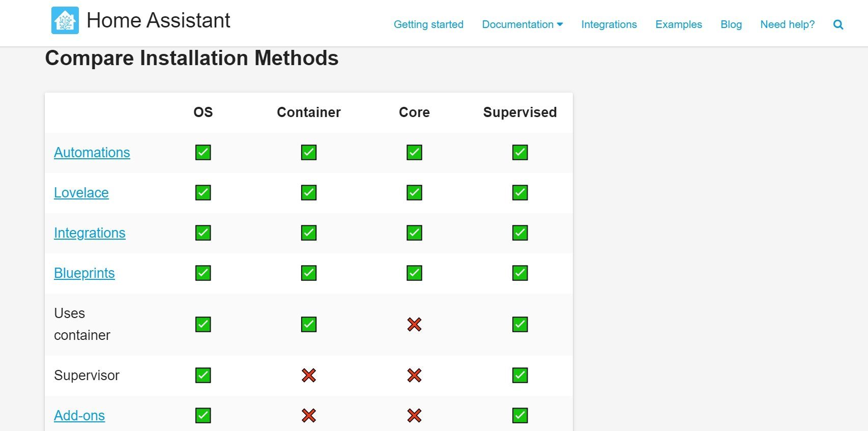
Task: Follow the Automations link in the table
Action: (x=92, y=152)
